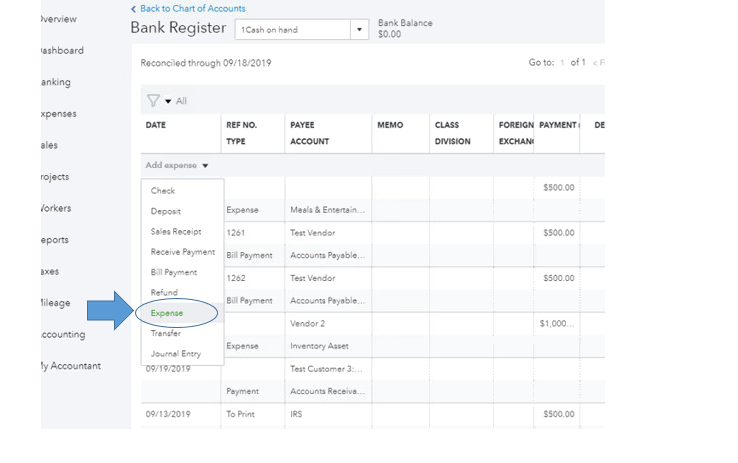Open Banking in the left navigation
This screenshot has height=463, width=738.
[x=56, y=82]
